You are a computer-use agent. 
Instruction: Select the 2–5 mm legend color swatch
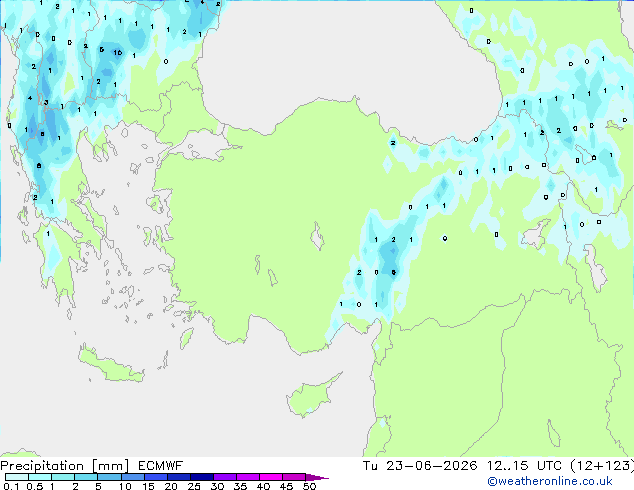click(x=86, y=477)
